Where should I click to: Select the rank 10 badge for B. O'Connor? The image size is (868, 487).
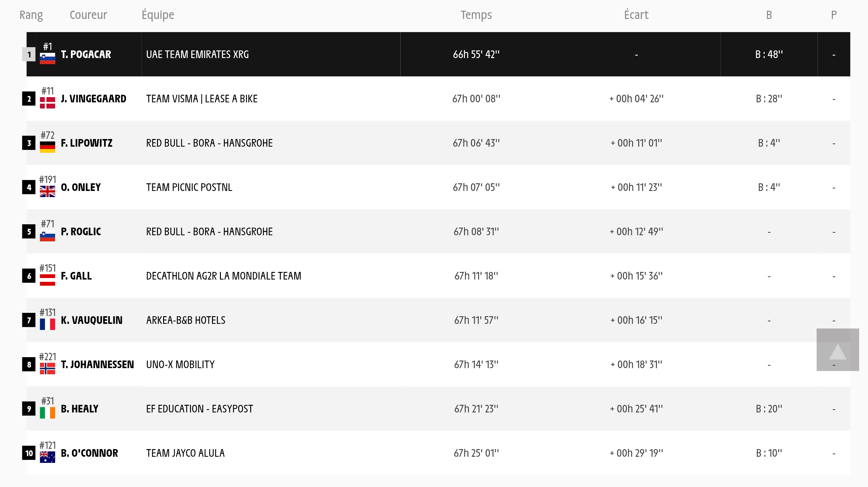point(29,453)
